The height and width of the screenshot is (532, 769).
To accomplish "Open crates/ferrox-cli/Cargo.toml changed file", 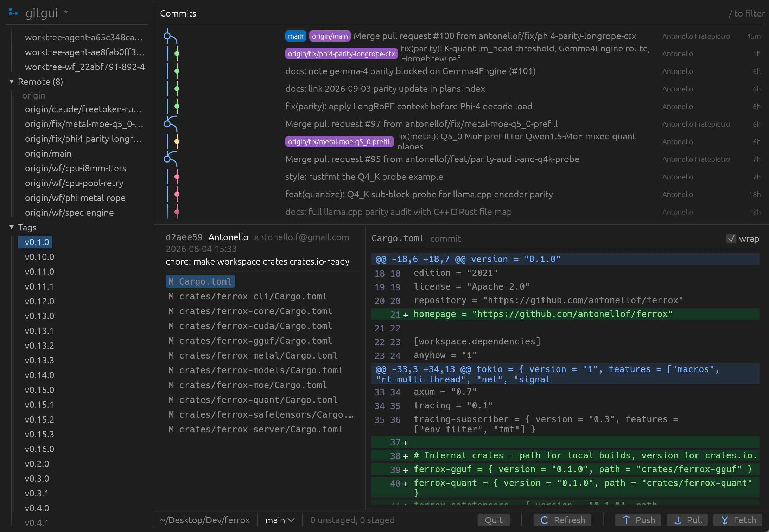I will click(x=248, y=296).
